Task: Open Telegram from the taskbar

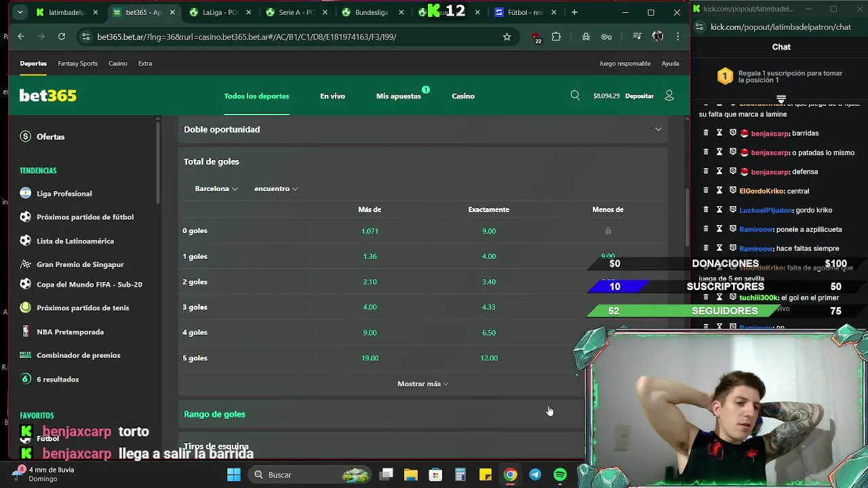Action: pos(535,474)
